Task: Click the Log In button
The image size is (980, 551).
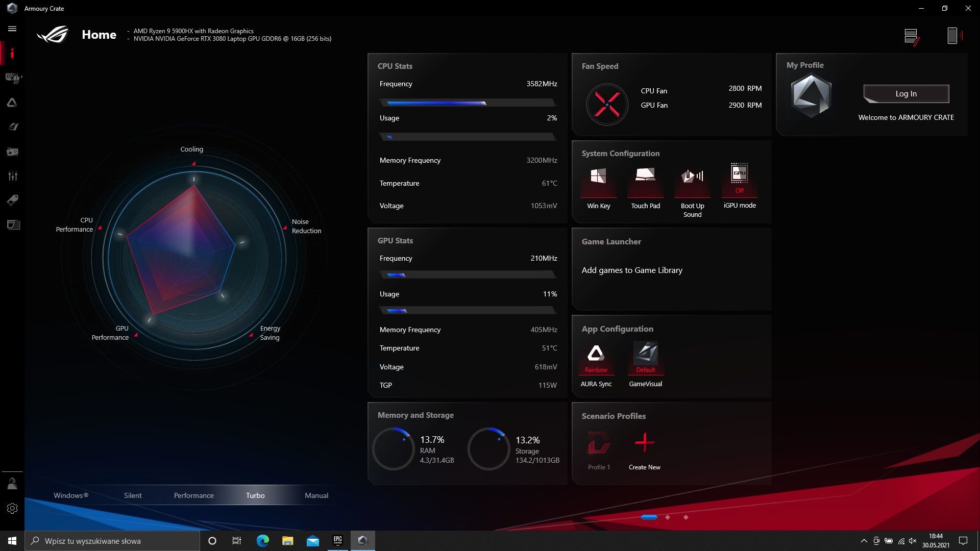Action: (x=906, y=94)
